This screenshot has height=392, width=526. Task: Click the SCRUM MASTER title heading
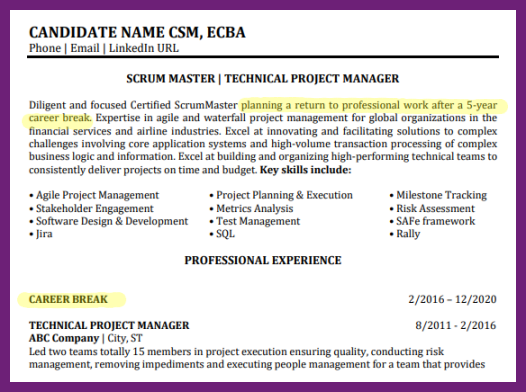[x=170, y=78]
